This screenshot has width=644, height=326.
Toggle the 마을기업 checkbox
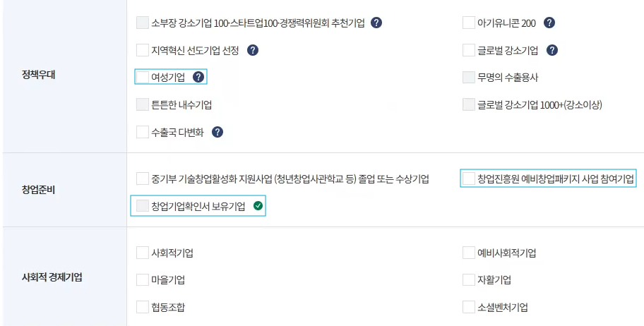(x=143, y=280)
